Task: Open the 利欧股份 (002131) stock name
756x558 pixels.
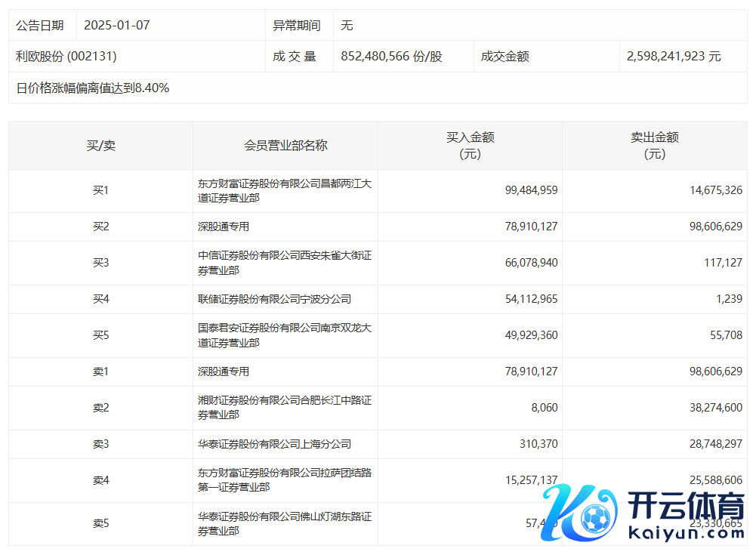Action: [x=66, y=57]
